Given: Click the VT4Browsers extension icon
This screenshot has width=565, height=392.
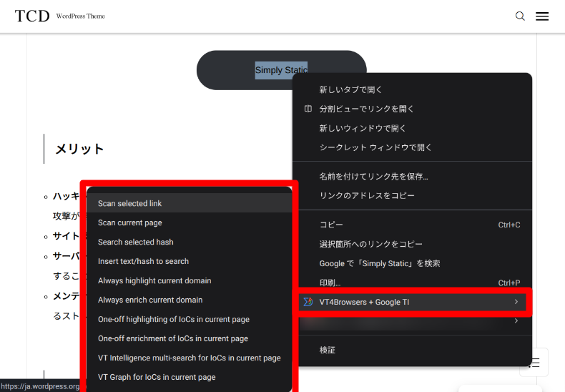Looking at the screenshot, I should pyautogui.click(x=308, y=302).
